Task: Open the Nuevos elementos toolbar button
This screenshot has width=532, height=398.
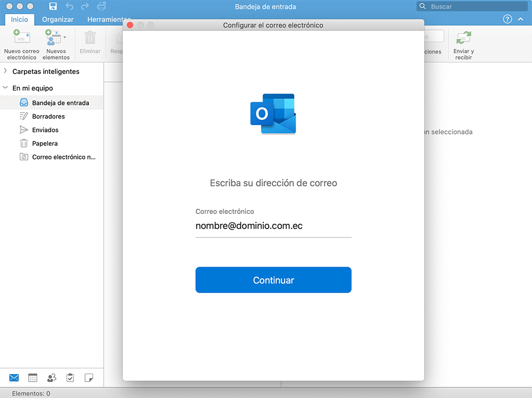Action: [x=56, y=45]
